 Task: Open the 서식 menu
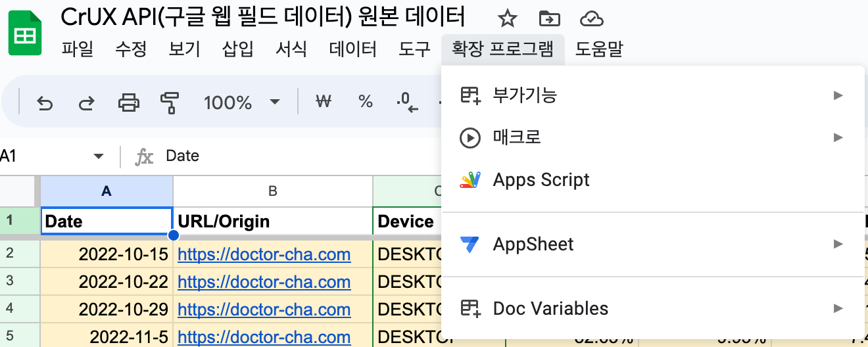291,49
